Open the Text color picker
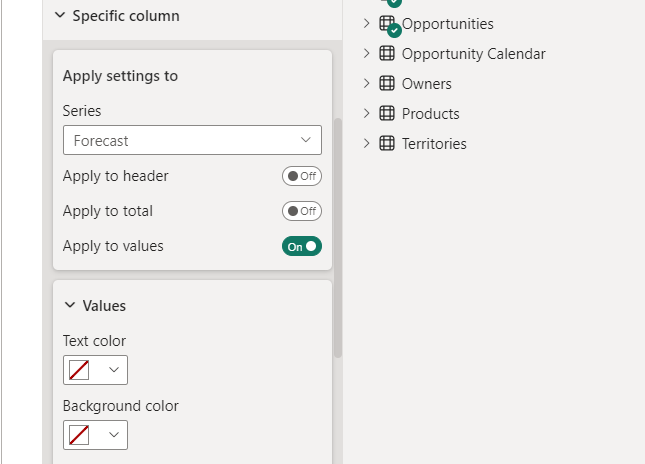 [x=95, y=370]
